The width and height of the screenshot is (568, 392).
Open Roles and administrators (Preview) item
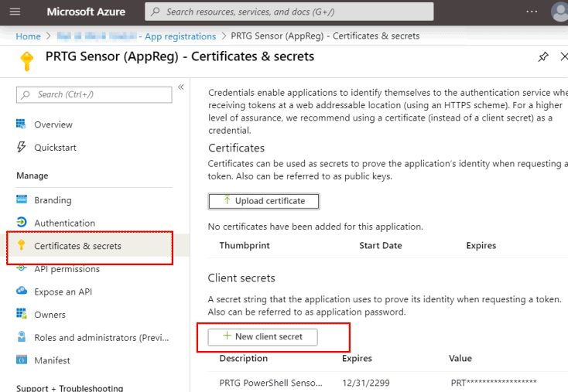[101, 338]
